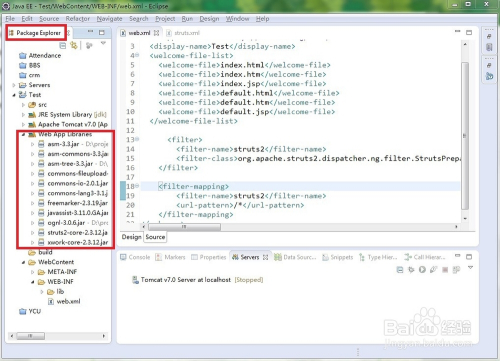Viewport: 500px width, 361px height.
Task: Minimize the editor area
Action: pyautogui.click(x=458, y=31)
